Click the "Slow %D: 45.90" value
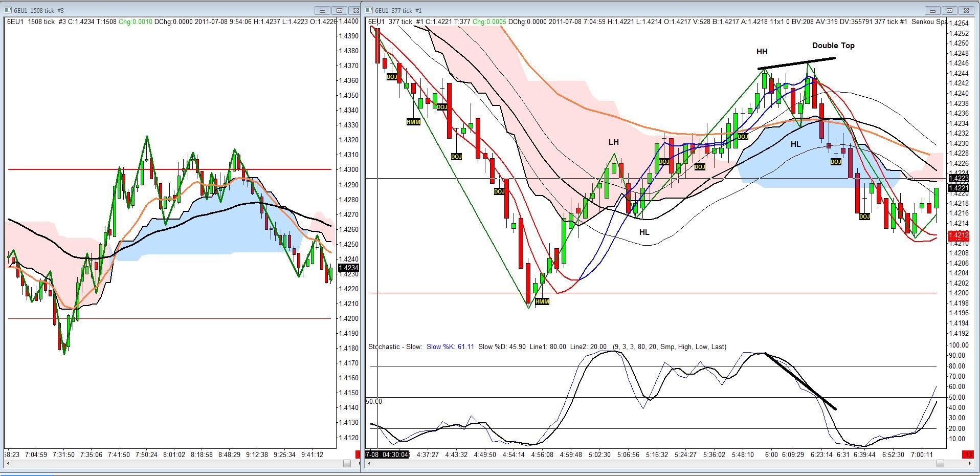The image size is (980, 476). 502,347
